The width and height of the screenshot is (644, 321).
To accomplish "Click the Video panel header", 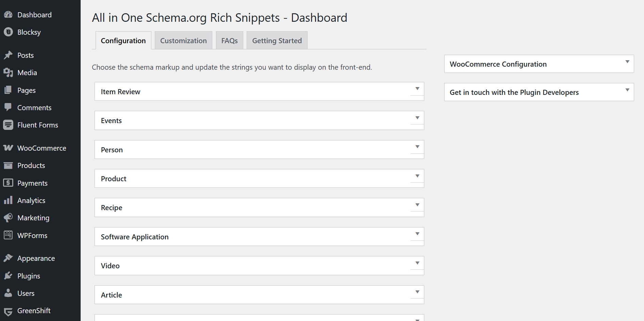I will click(259, 266).
